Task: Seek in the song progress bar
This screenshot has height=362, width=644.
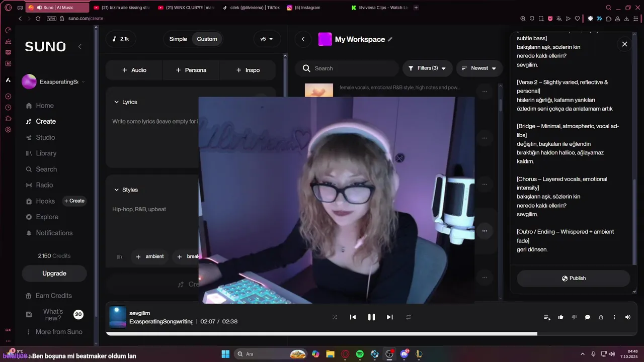Action: [371, 334]
